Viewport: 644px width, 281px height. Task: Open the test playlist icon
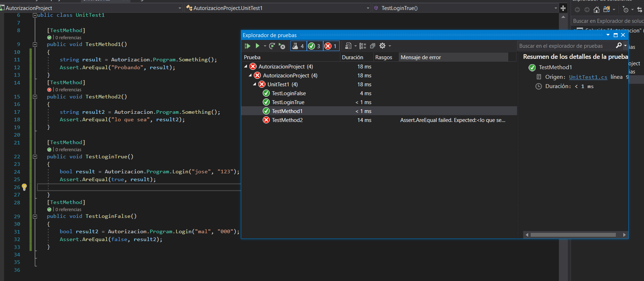349,46
